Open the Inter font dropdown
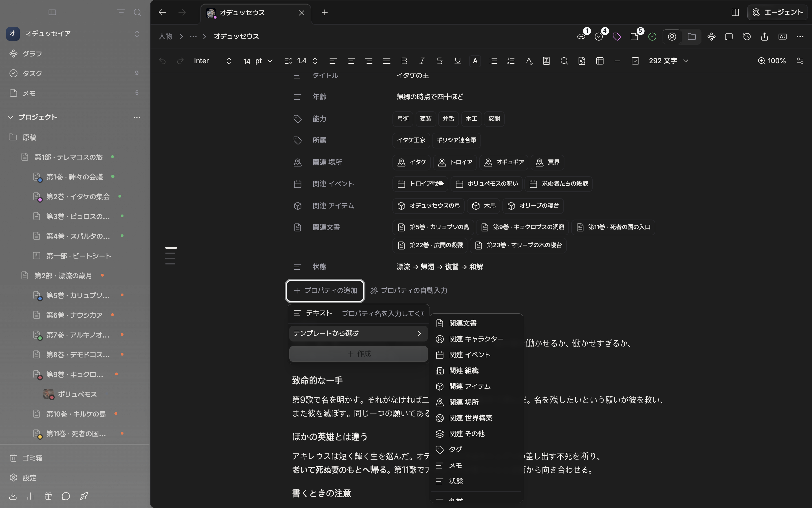The height and width of the screenshot is (508, 812). [x=213, y=61]
